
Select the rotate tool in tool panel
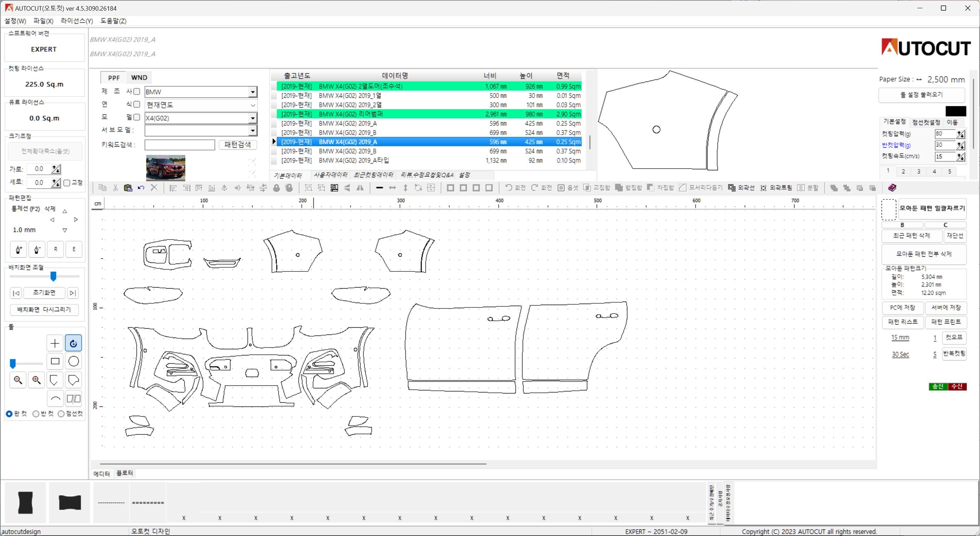(73, 343)
